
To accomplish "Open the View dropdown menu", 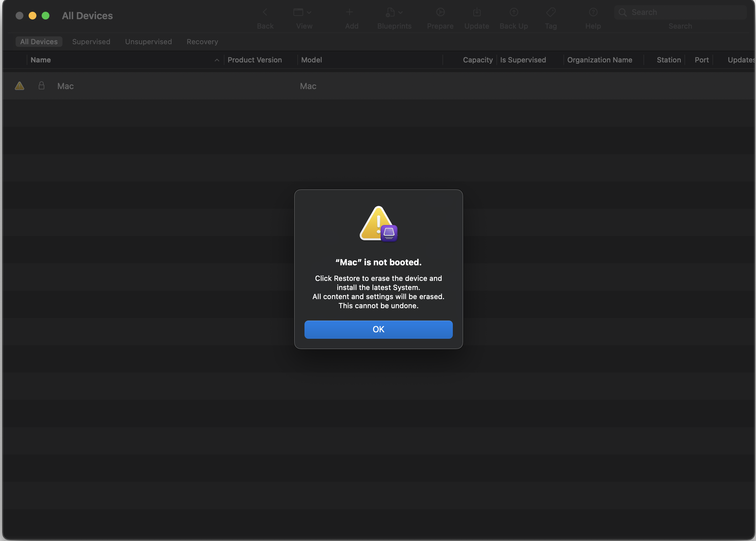I will tap(302, 13).
